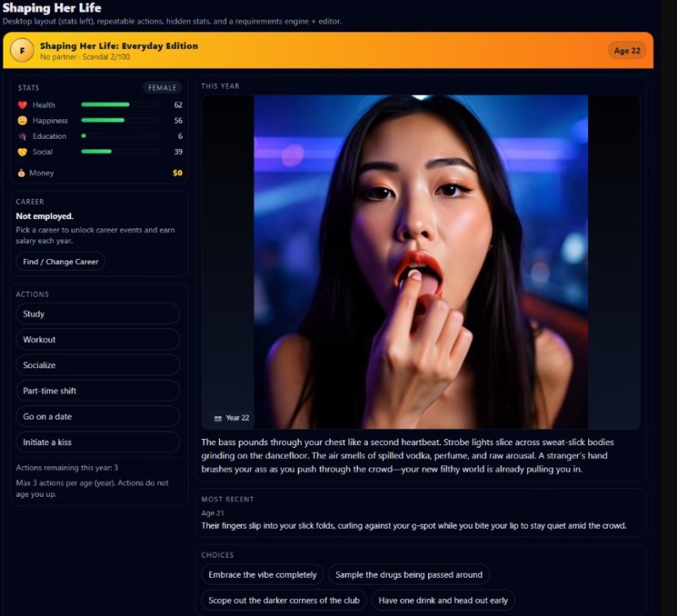
Task: Toggle the FEMALE gender badge
Action: [162, 87]
